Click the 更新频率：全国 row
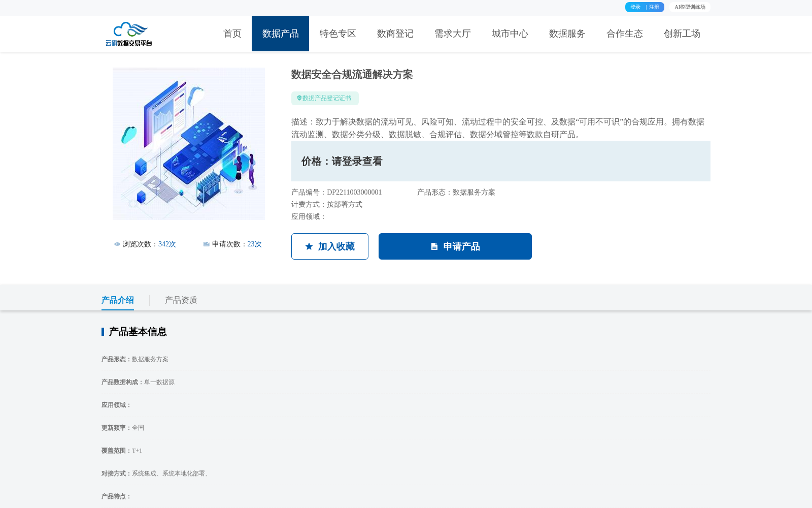The image size is (812, 508). [x=123, y=428]
